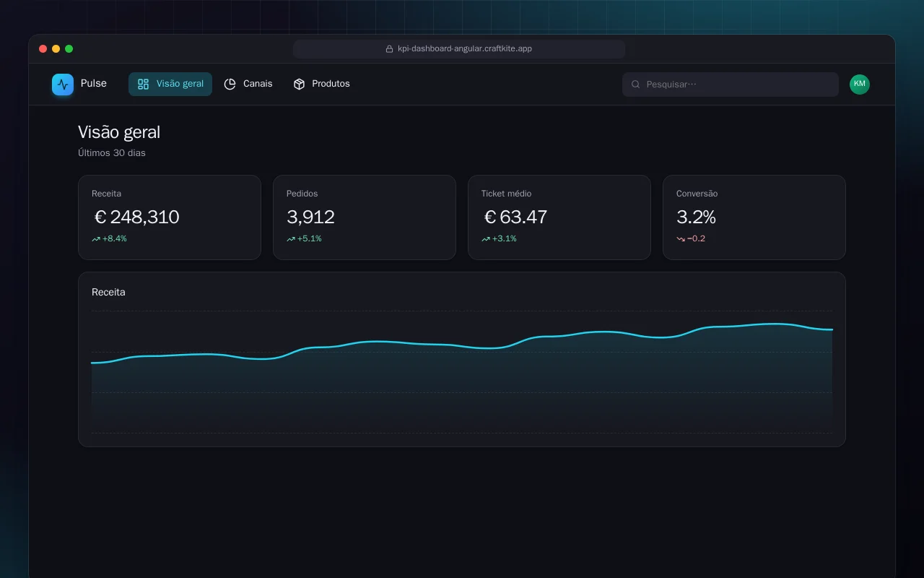Select the Ticket médio KPI card
This screenshot has width=924, height=578.
pyautogui.click(x=559, y=217)
